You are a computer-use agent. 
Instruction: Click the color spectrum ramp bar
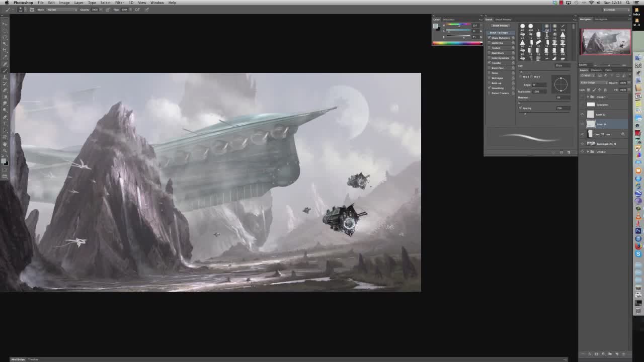pyautogui.click(x=457, y=43)
